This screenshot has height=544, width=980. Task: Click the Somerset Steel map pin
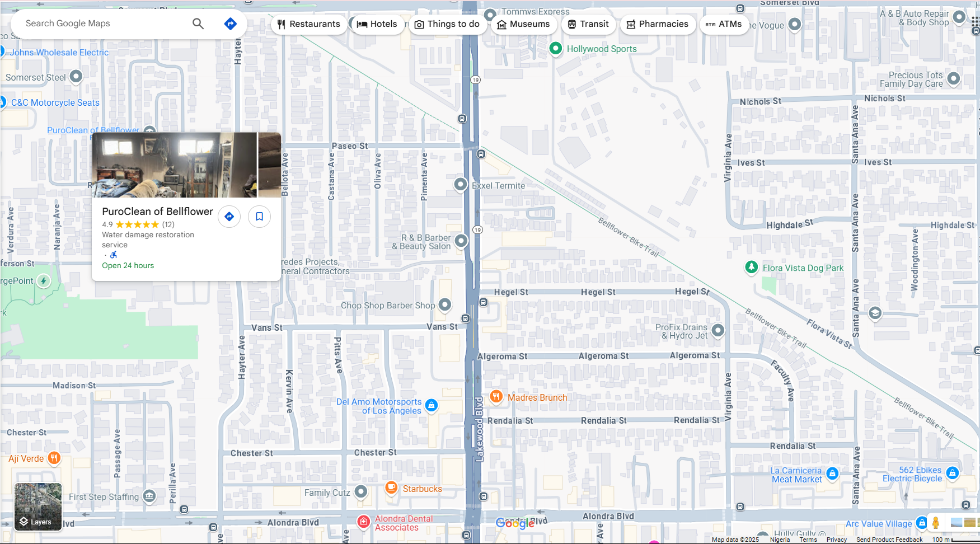coord(76,76)
